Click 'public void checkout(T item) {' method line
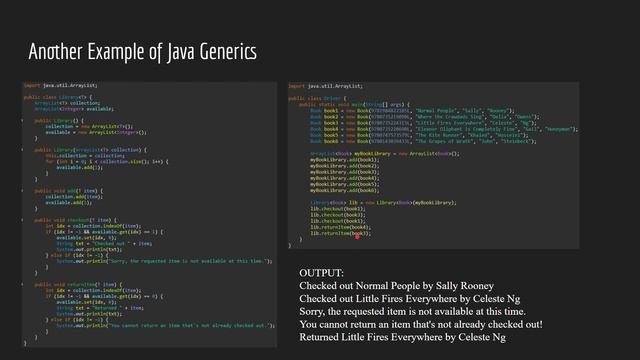The width and height of the screenshot is (640, 360). tap(75, 220)
